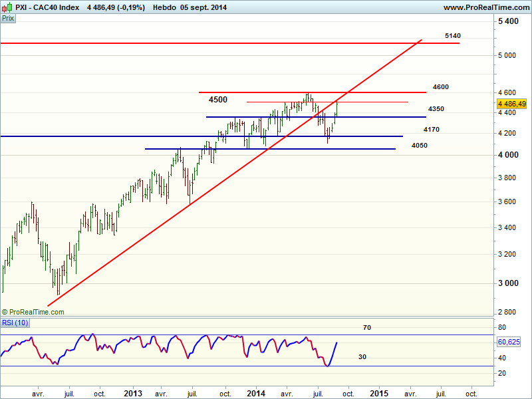532x399 pixels.
Task: Select the 5140 resistance level label
Action: click(453, 35)
